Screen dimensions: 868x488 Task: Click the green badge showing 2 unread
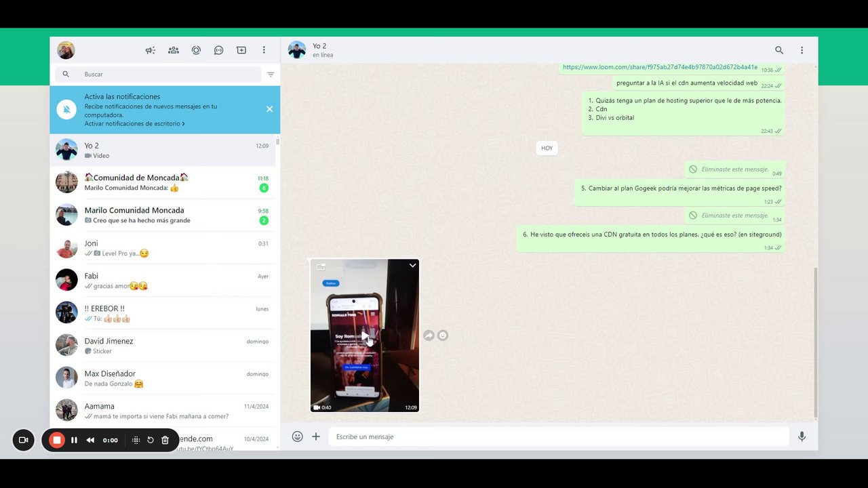point(264,220)
